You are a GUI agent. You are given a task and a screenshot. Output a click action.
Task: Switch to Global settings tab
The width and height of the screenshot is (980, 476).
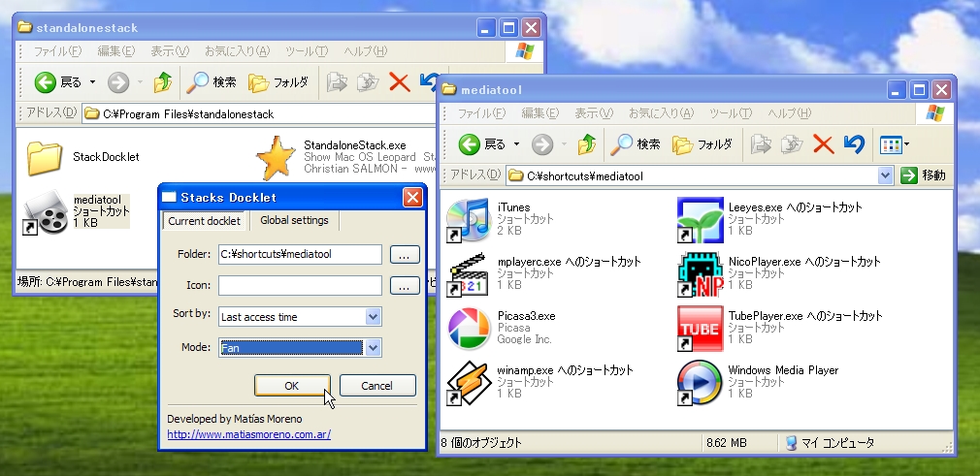(x=294, y=220)
